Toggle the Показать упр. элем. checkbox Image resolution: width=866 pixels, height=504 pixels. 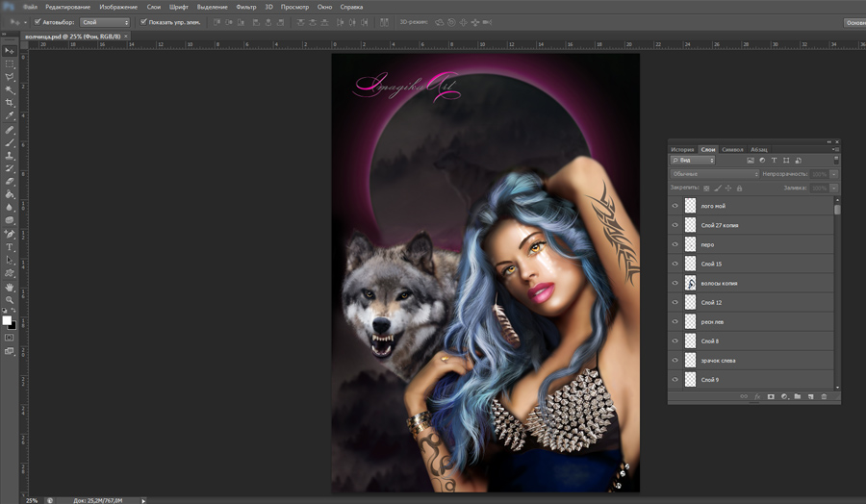click(x=143, y=21)
